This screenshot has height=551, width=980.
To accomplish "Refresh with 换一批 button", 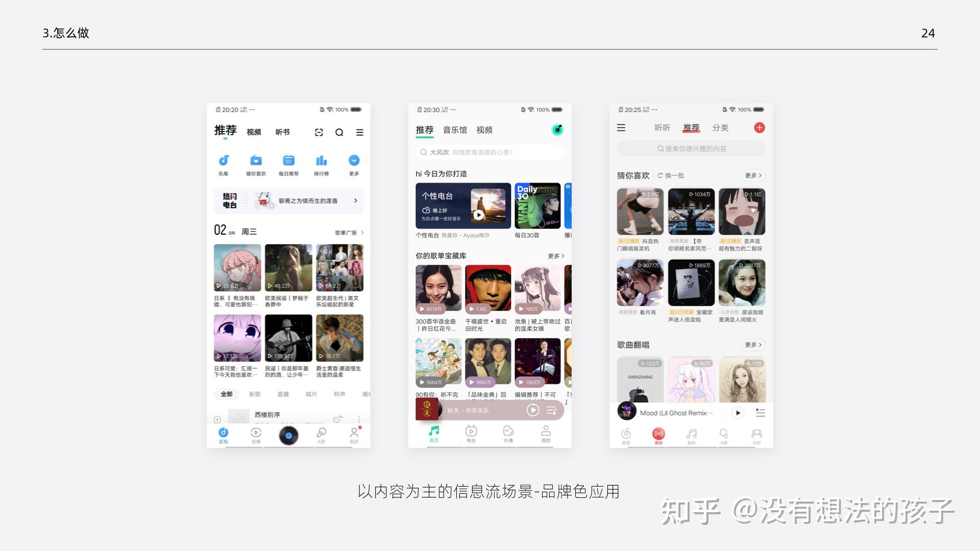I will [671, 176].
